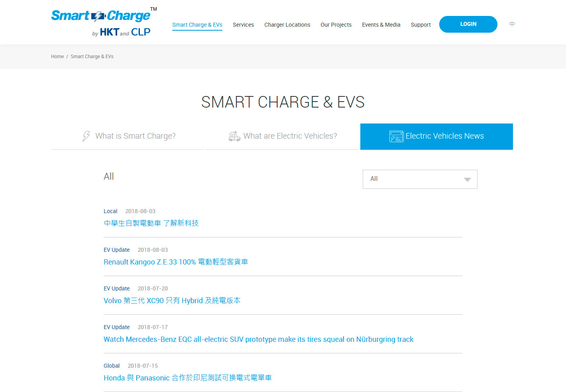Click the electric car icon beside What are Electric Vehicles
Image resolution: width=566 pixels, height=392 pixels.
coord(234,136)
